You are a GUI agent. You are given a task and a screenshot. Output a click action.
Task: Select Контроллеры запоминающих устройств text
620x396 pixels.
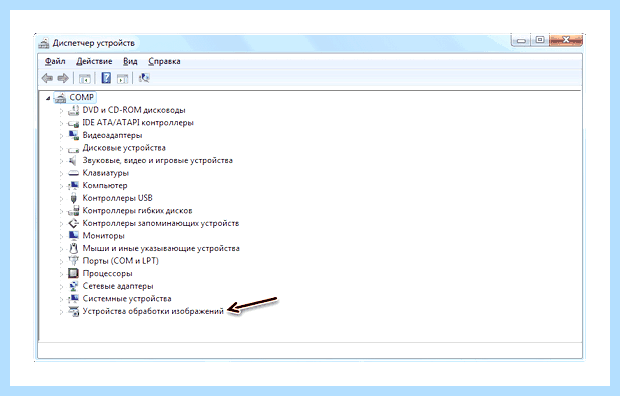pyautogui.click(x=161, y=223)
